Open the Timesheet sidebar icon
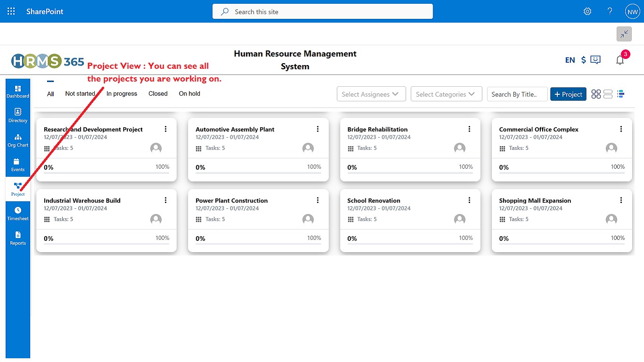Image resolution: width=644 pixels, height=362 pixels. click(18, 214)
